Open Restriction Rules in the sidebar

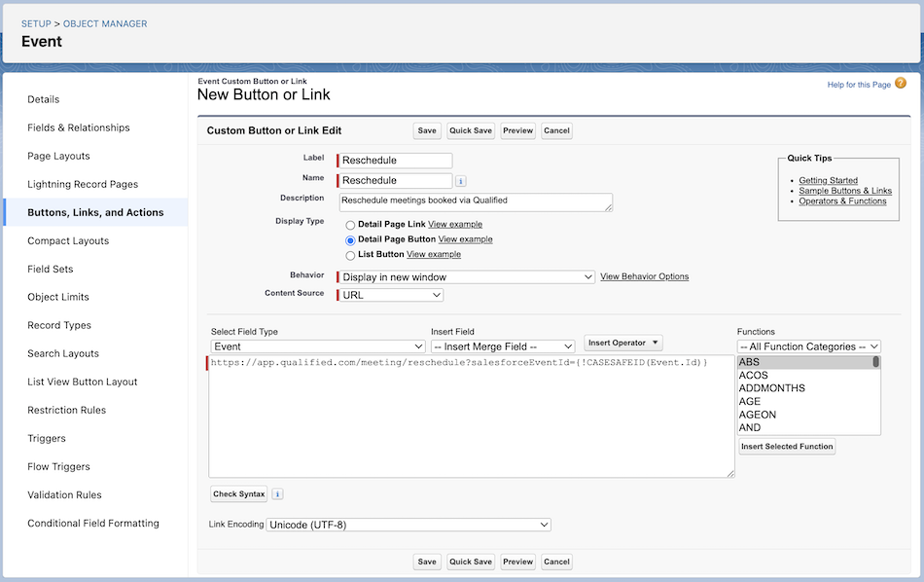pyautogui.click(x=66, y=410)
